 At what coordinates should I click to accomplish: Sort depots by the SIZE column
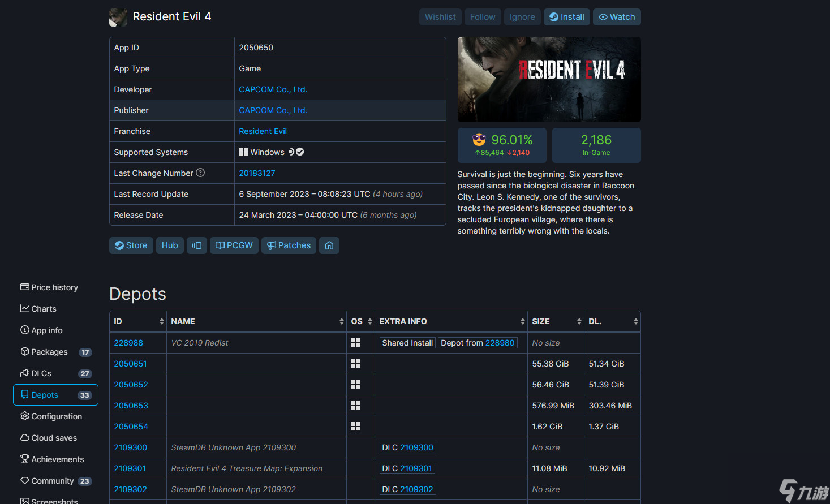click(x=556, y=321)
